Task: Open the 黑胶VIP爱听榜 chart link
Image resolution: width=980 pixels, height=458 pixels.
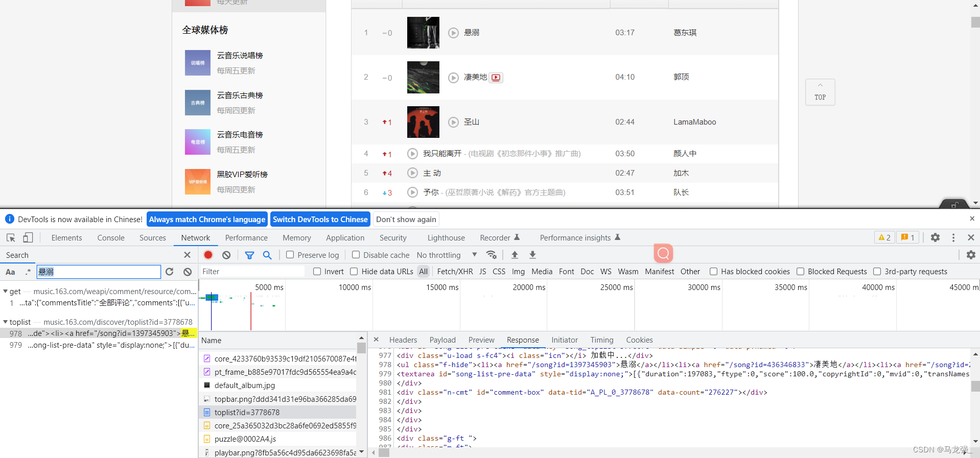Action: (242, 175)
